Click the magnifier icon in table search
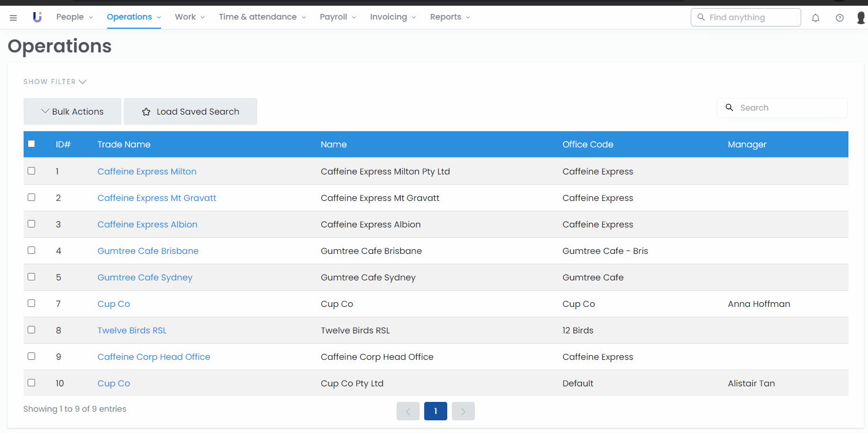Viewport: 868px width, 433px height. (729, 108)
